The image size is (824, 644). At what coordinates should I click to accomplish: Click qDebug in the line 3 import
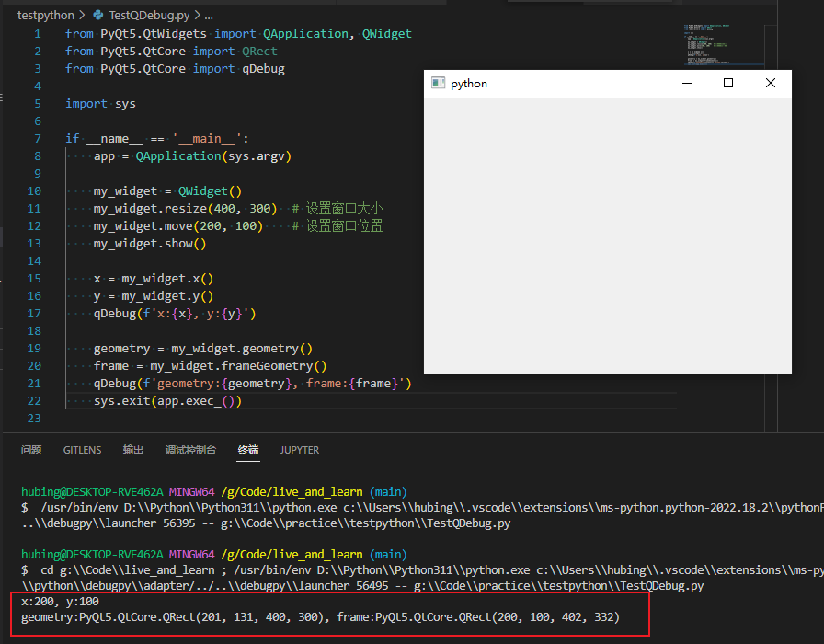pyautogui.click(x=263, y=69)
